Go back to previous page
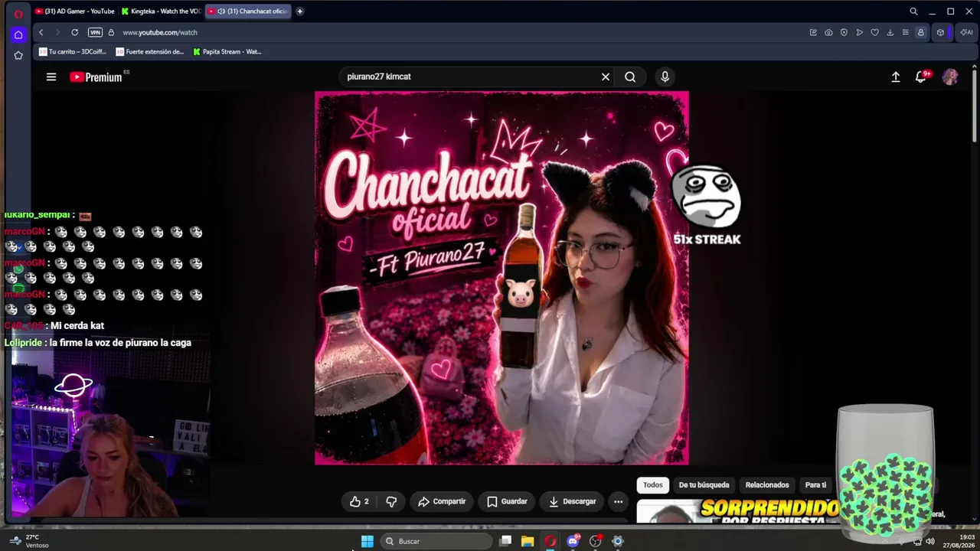 coord(41,32)
